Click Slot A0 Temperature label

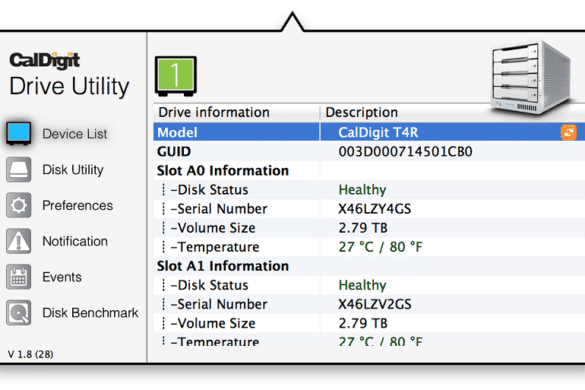point(215,247)
